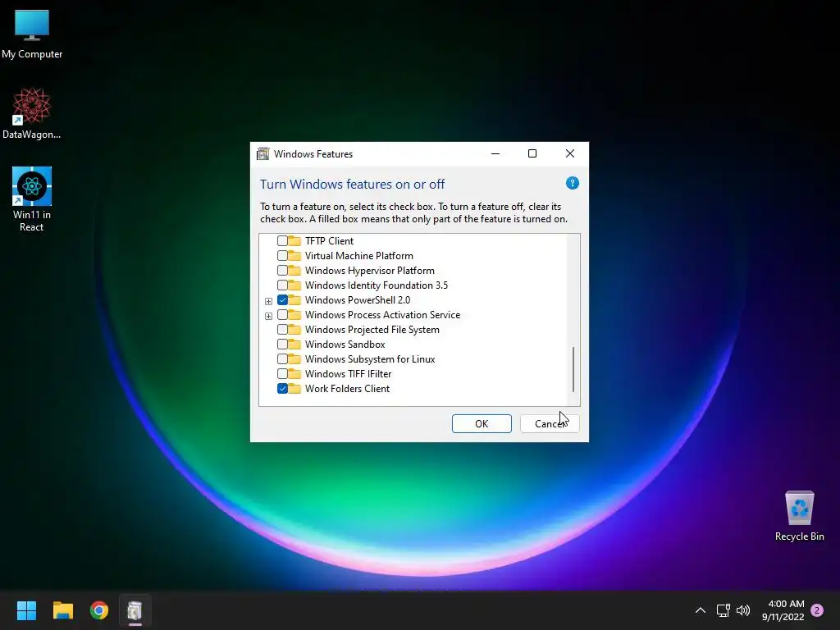Select the Windows Projected File System label

[372, 330]
